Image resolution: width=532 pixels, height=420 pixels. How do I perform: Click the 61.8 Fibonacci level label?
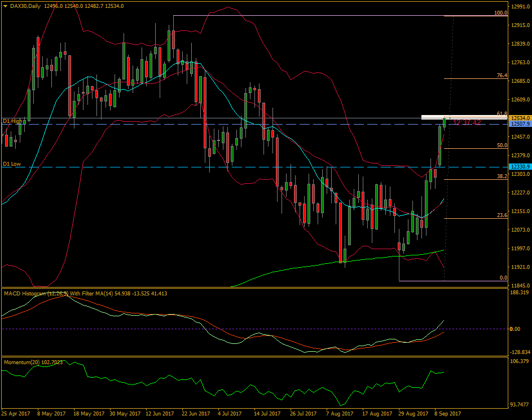502,113
